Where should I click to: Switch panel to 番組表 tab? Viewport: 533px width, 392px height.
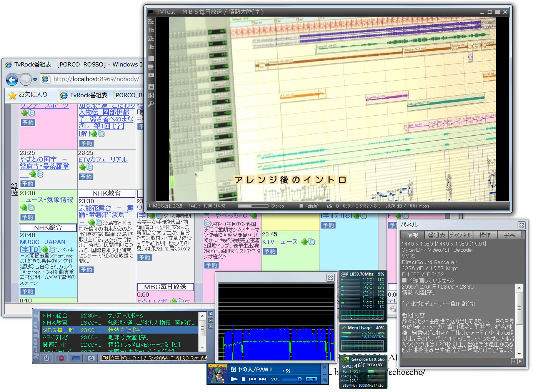tap(436, 235)
